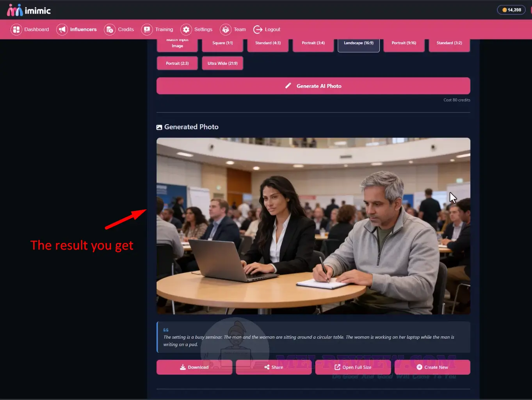Open the Credits menu item

[x=119, y=29]
